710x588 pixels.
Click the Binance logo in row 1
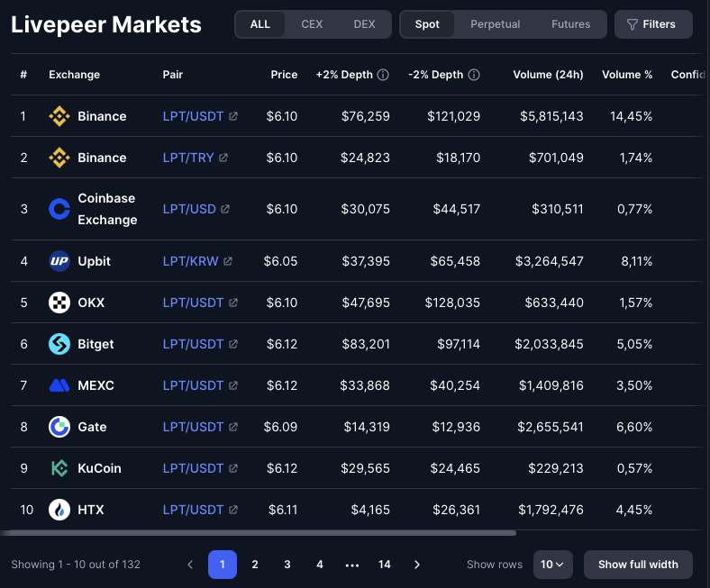59,116
